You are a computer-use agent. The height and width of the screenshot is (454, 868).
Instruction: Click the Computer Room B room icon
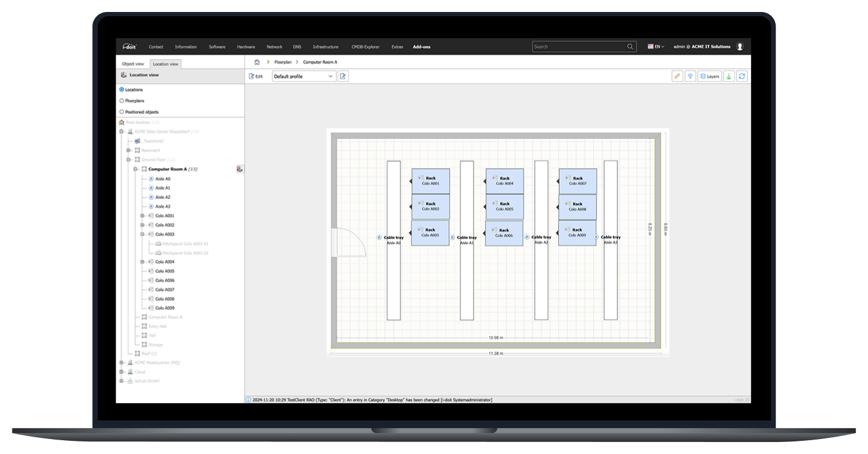click(x=144, y=317)
